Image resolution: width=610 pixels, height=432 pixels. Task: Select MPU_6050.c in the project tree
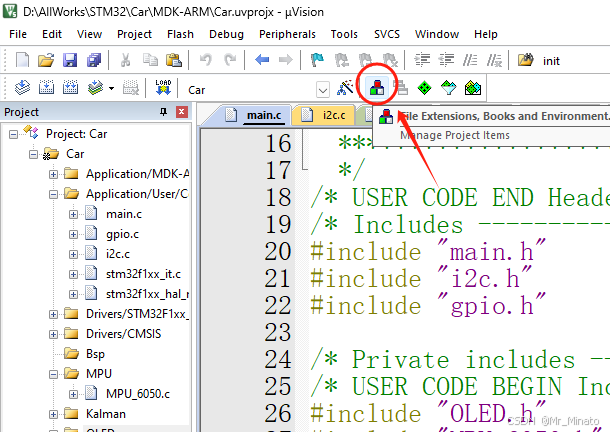[138, 394]
